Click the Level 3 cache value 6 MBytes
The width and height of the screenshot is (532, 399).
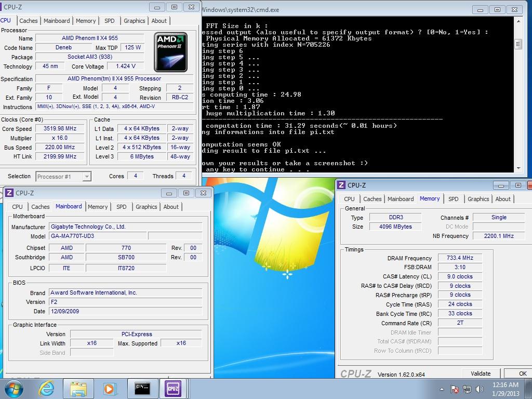(x=142, y=156)
